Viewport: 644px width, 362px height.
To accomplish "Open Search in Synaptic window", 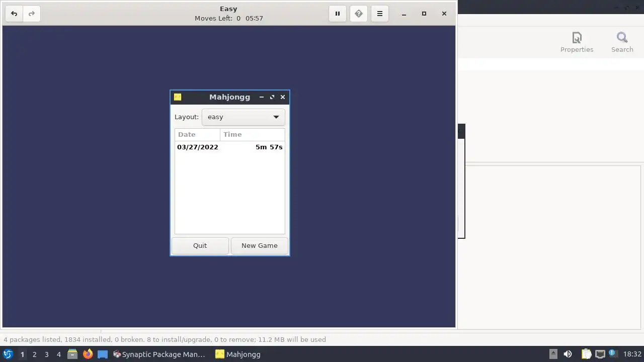I will coord(622,42).
